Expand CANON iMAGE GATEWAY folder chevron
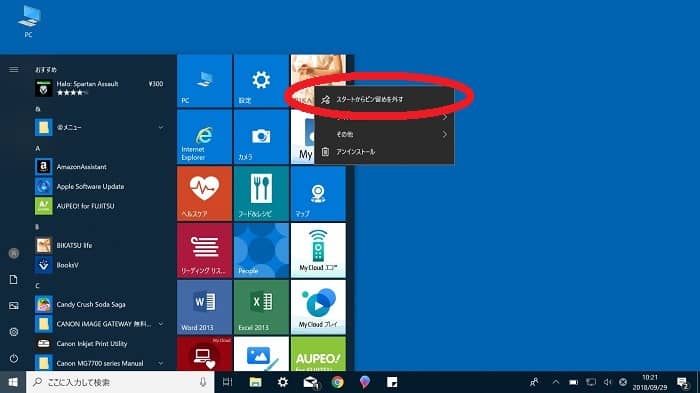Image resolution: width=700 pixels, height=393 pixels. click(161, 324)
